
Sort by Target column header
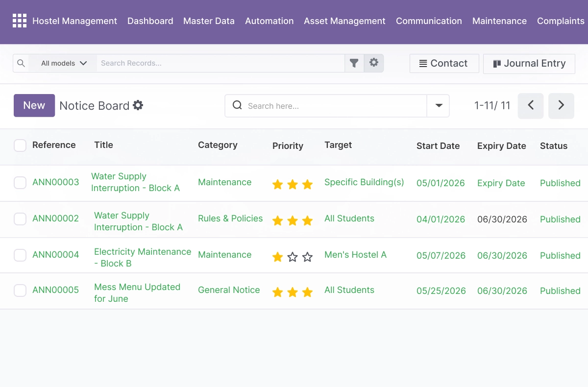click(x=338, y=145)
